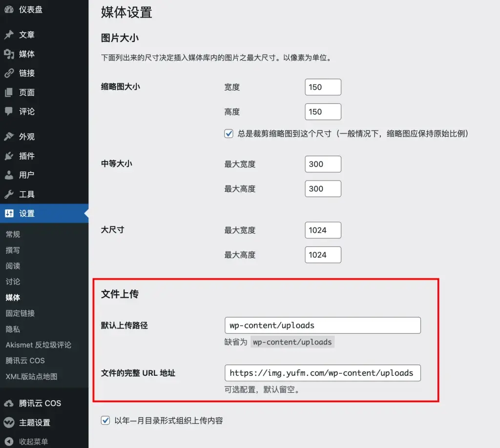Click the Dashboard gauge icon
Image resolution: width=500 pixels, height=448 pixels.
point(9,9)
